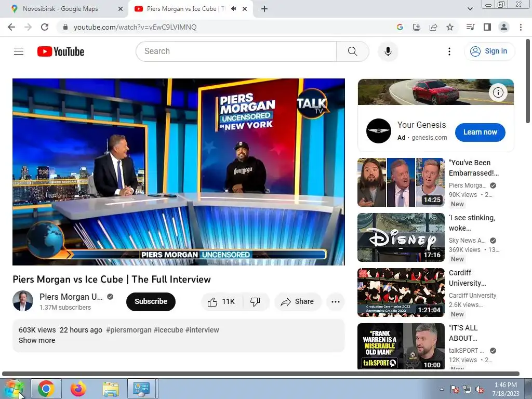
Task: Open Frank Warren talkSPORT video thumbnail
Action: 401,346
